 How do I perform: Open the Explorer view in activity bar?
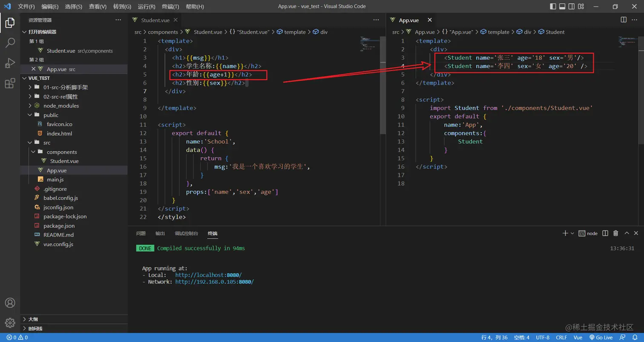point(10,23)
